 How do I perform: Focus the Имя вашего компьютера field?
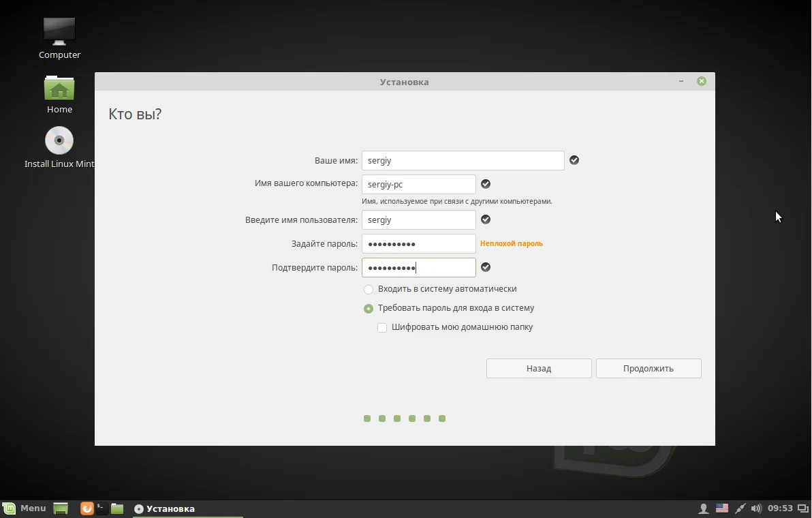point(418,185)
